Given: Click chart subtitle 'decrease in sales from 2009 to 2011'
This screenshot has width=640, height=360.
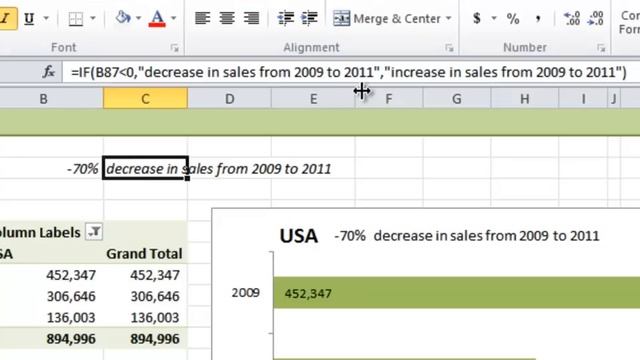Looking at the screenshot, I should 487,236.
